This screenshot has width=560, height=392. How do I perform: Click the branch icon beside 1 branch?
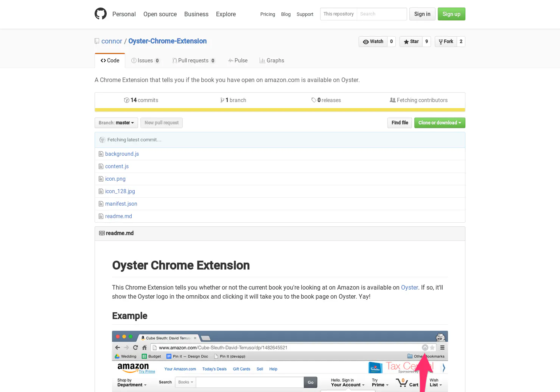coord(222,100)
